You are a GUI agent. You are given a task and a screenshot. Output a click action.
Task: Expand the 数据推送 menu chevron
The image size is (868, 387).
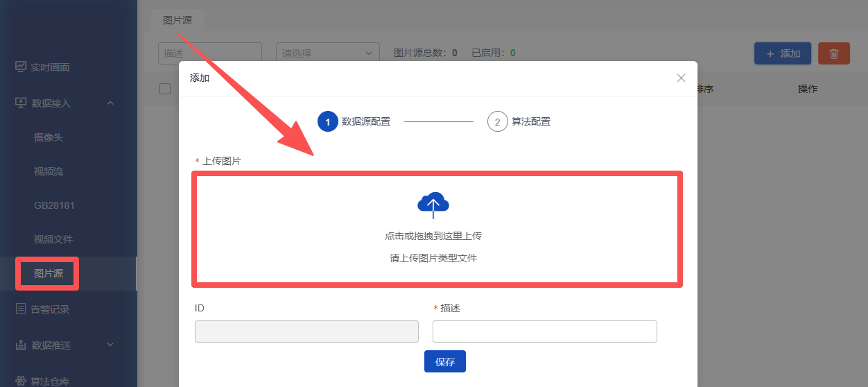[110, 345]
